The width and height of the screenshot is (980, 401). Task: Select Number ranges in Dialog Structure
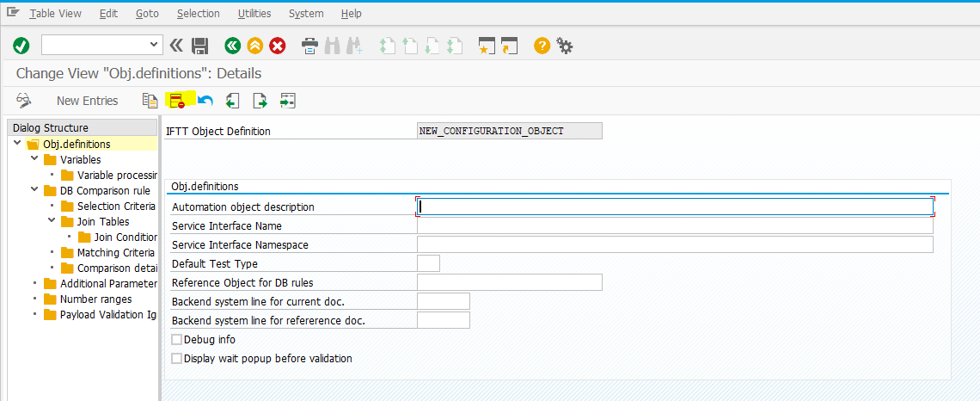point(95,299)
